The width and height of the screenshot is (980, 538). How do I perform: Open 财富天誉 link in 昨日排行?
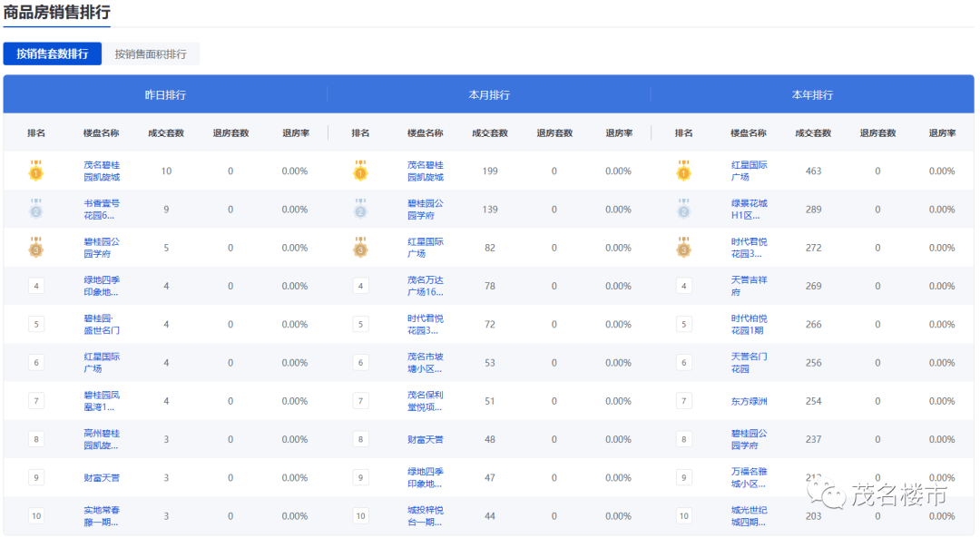point(102,478)
